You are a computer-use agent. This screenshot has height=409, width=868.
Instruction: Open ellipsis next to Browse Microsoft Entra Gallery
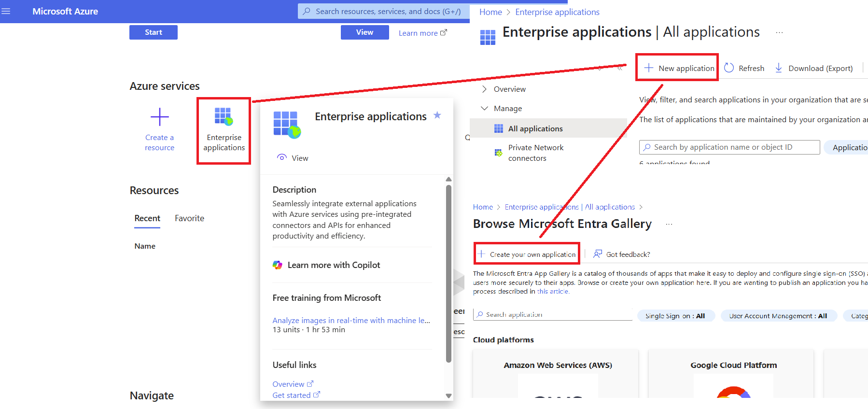pyautogui.click(x=669, y=224)
